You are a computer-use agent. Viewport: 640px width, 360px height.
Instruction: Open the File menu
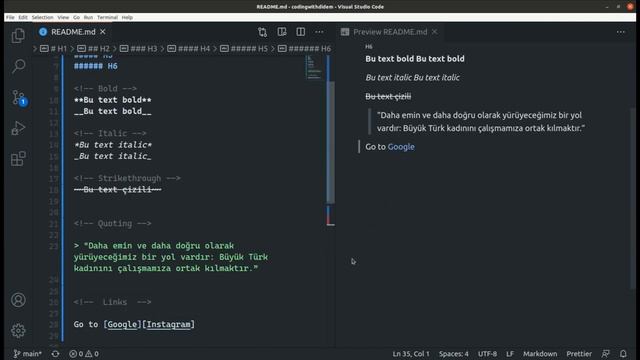click(10, 17)
